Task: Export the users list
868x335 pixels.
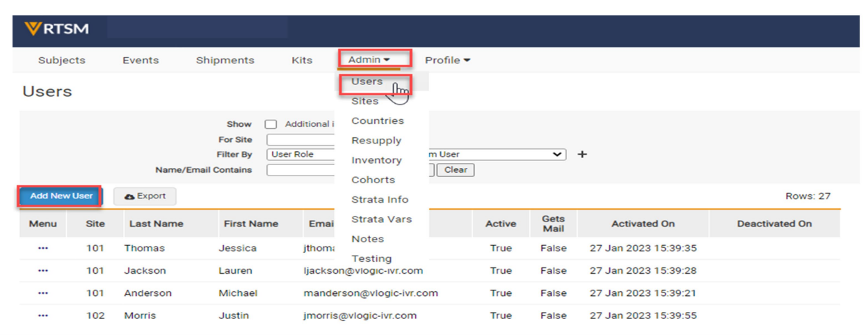Action: 145,196
